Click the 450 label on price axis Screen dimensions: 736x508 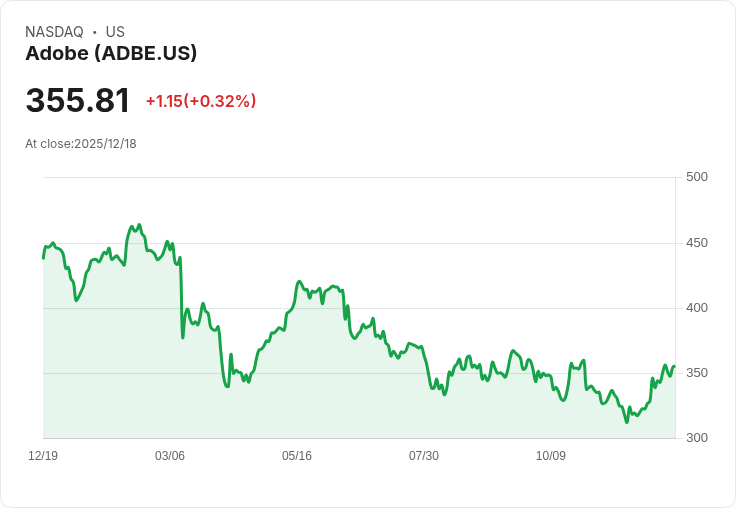click(x=697, y=243)
